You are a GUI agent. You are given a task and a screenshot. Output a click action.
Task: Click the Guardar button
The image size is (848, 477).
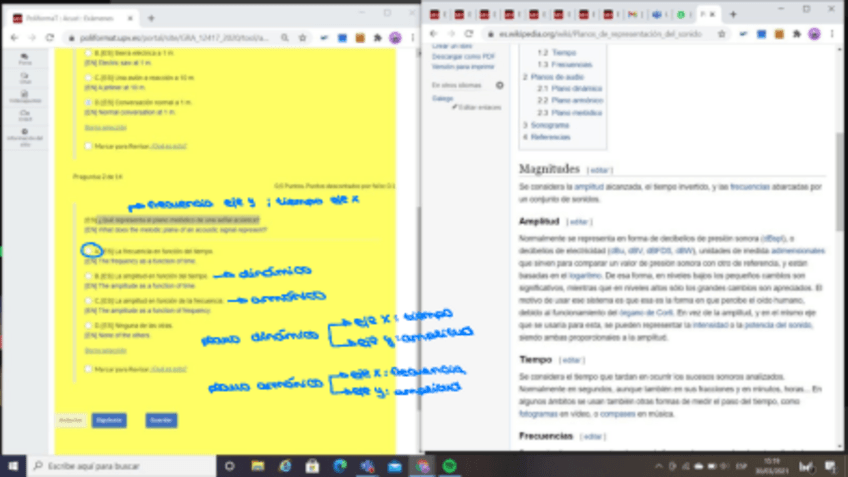coord(161,420)
